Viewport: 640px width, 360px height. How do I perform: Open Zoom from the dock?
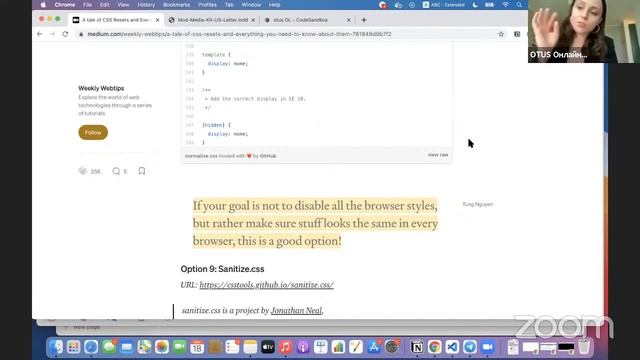(488, 347)
